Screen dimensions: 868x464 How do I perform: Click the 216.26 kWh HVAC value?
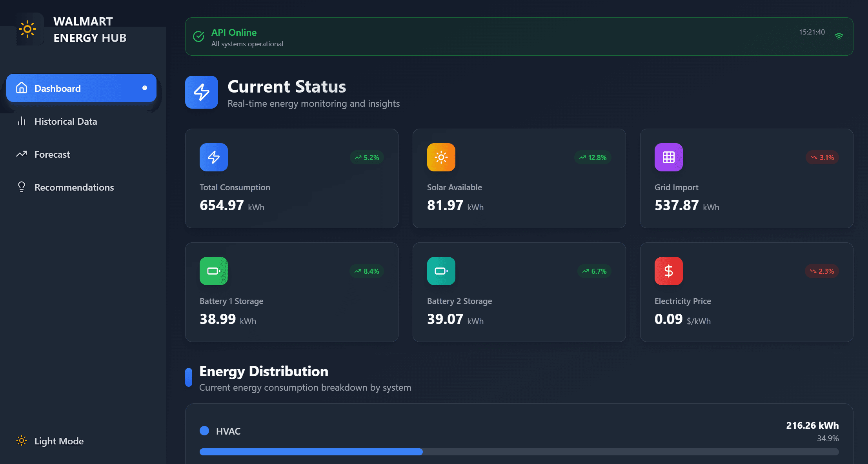point(812,425)
